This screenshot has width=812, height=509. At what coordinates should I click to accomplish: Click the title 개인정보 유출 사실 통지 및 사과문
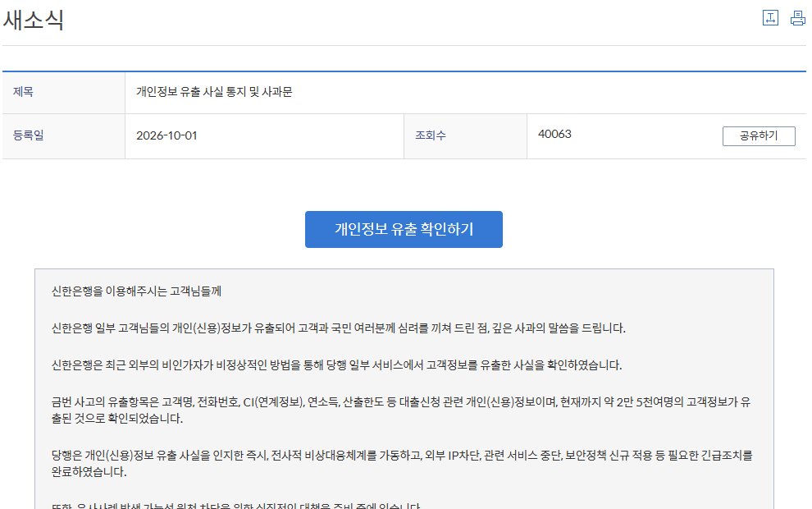pos(214,92)
